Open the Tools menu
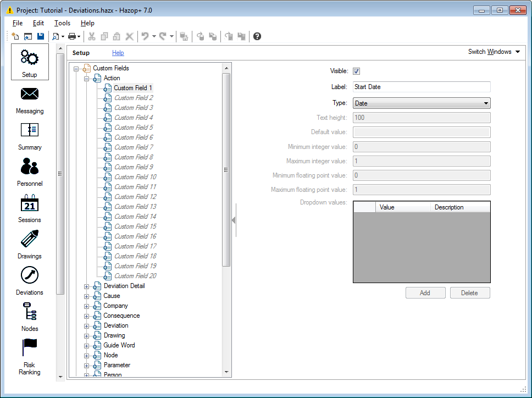This screenshot has width=532, height=398. [x=62, y=23]
